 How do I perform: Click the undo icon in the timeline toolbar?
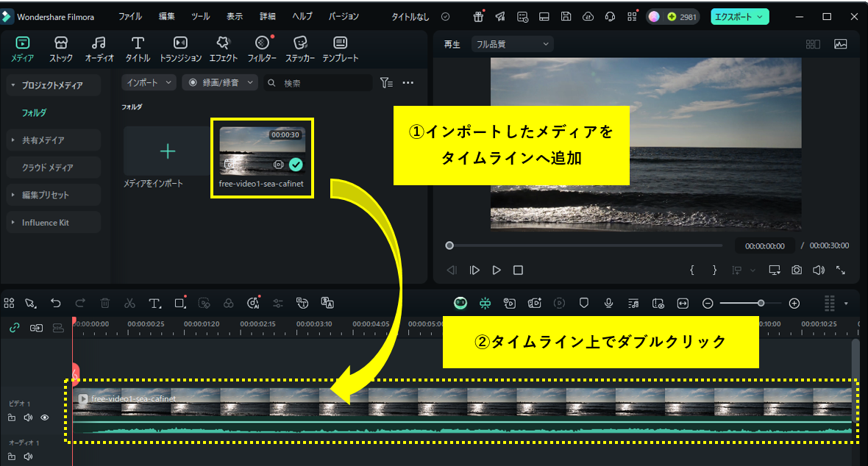(55, 303)
